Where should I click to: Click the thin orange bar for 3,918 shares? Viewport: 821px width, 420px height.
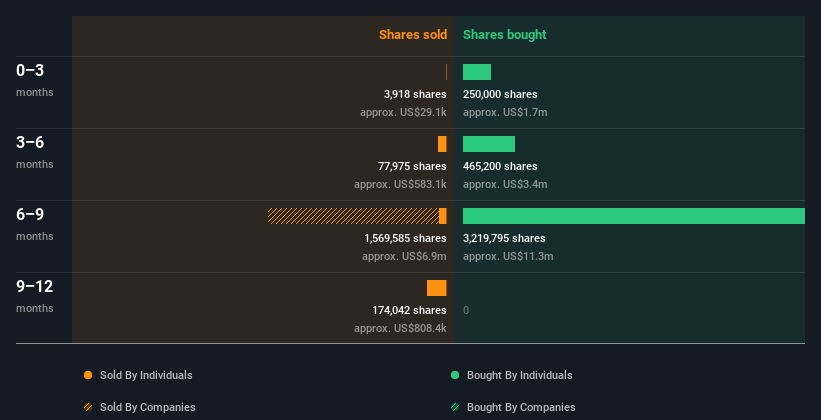click(x=446, y=72)
